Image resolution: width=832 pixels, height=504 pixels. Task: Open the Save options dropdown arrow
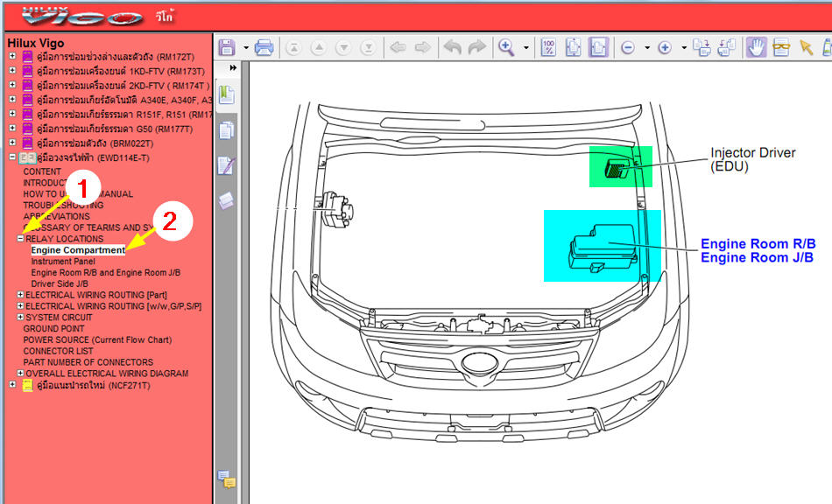(x=246, y=48)
